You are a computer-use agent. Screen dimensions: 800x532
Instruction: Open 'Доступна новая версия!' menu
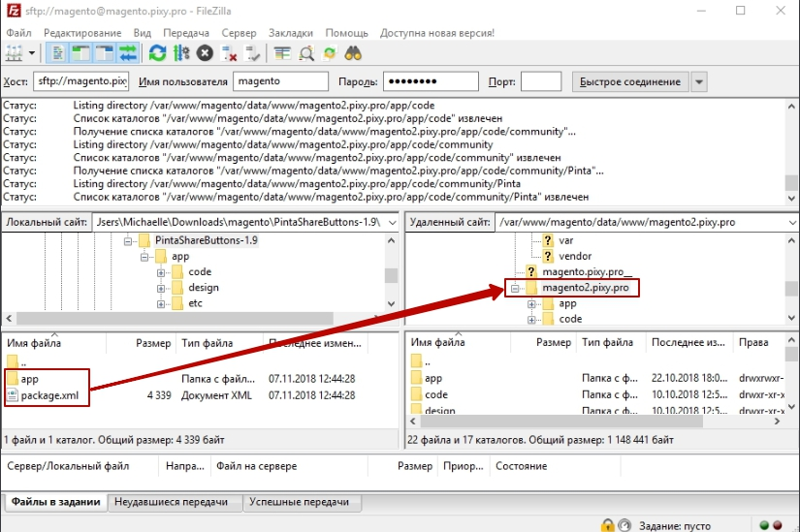click(437, 33)
